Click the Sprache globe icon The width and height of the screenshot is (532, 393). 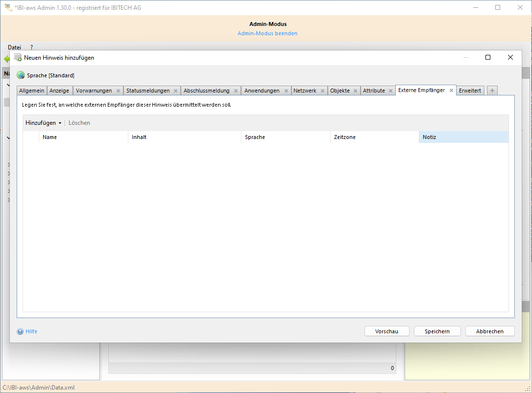click(x=21, y=75)
